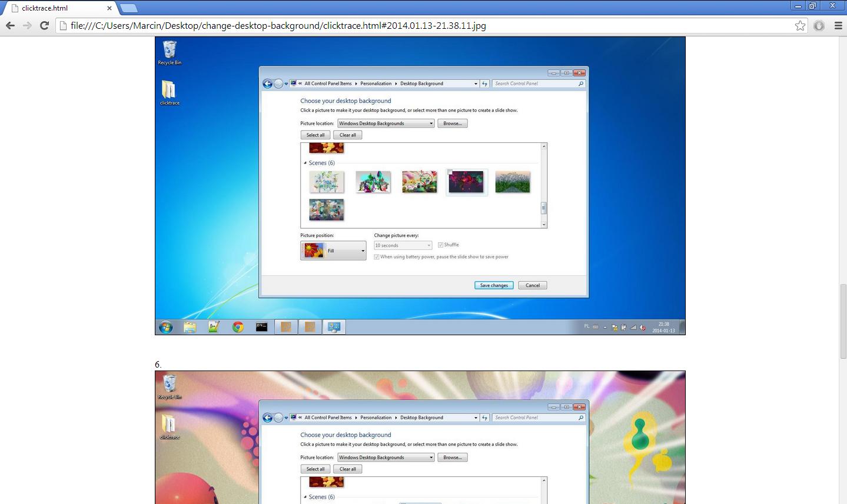The height and width of the screenshot is (504, 847).
Task: Click search magnifier icon in upper screenshot
Action: click(581, 84)
